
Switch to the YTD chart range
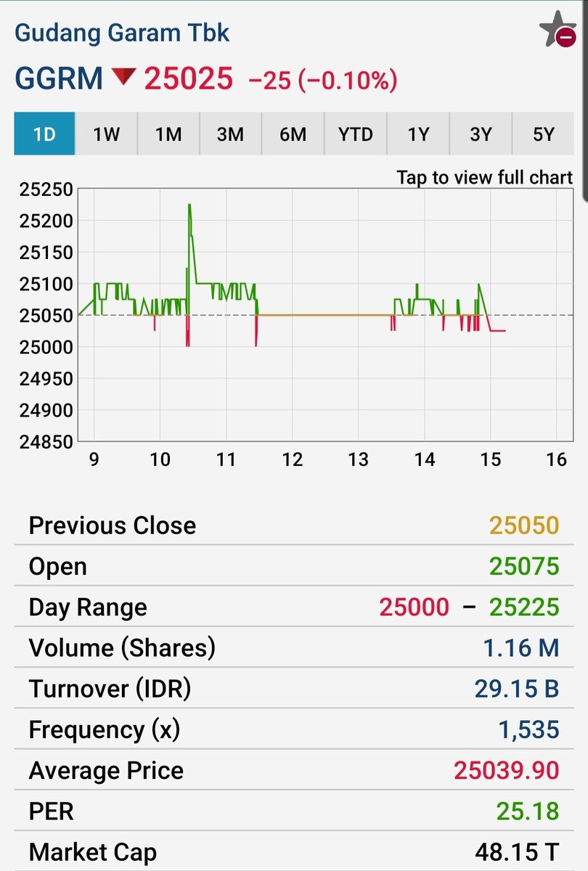tap(355, 134)
